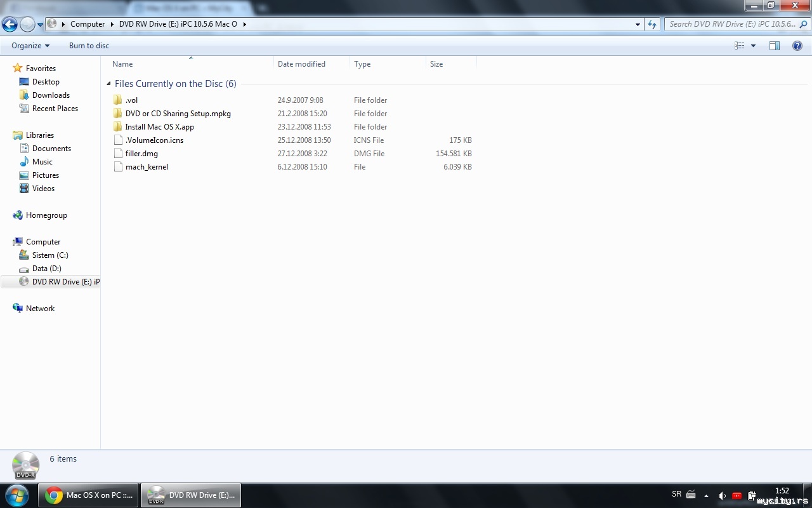Click the DVD RW Drive (E:) taskbar button
This screenshot has width=812, height=508.
click(x=191, y=495)
